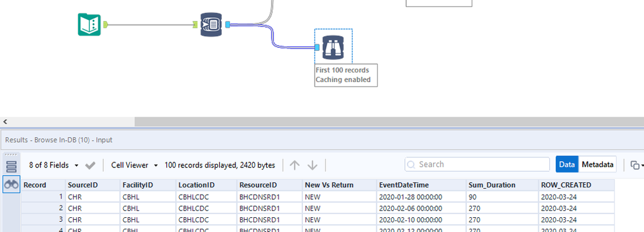Select Sum_Duration cell '270' in record 3
644x232 pixels.
pos(502,220)
